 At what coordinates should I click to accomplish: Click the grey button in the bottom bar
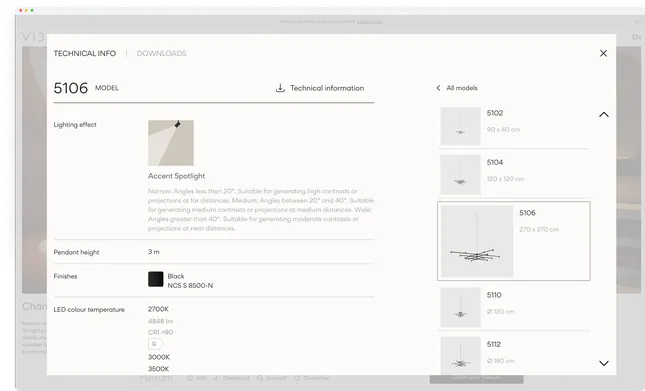pos(476,378)
